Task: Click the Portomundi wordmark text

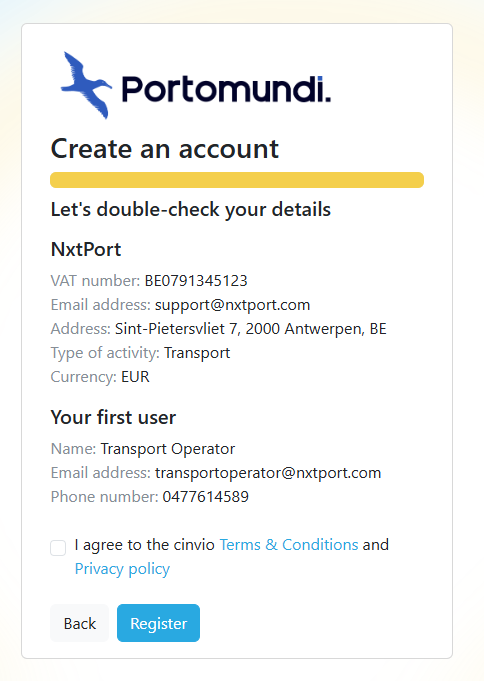Action: (226, 89)
